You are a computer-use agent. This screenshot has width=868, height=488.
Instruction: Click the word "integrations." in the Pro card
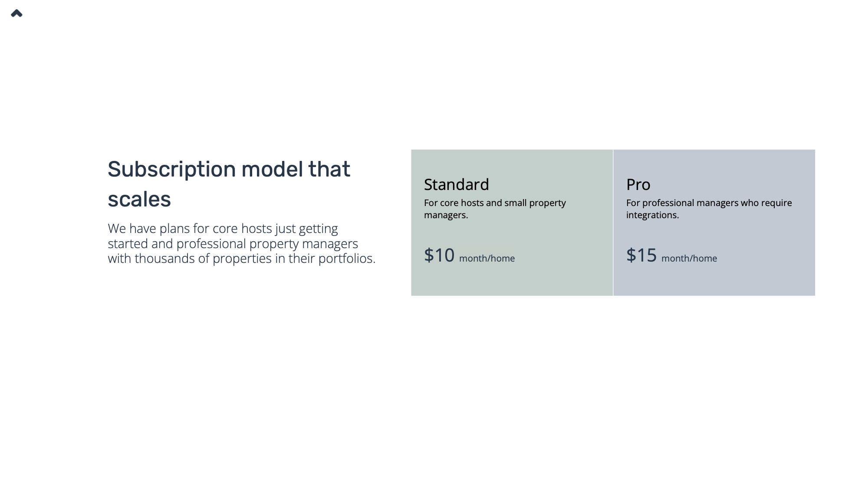652,215
